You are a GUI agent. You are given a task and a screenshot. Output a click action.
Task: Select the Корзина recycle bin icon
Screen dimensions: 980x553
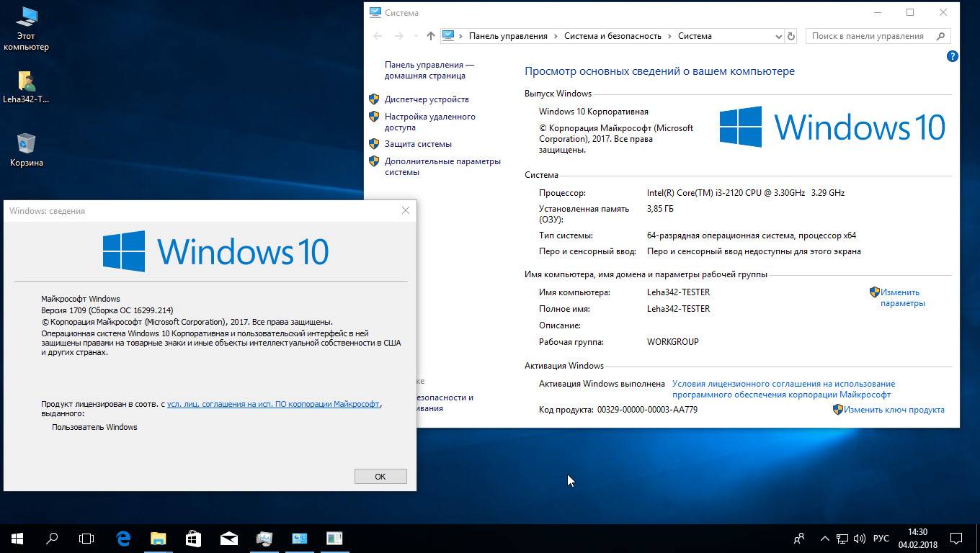pyautogui.click(x=26, y=150)
